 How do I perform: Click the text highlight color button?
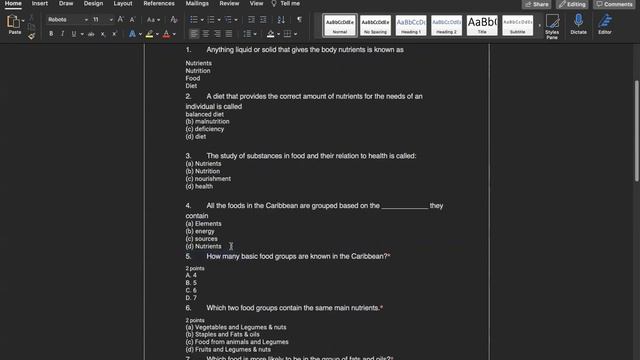coord(149,34)
